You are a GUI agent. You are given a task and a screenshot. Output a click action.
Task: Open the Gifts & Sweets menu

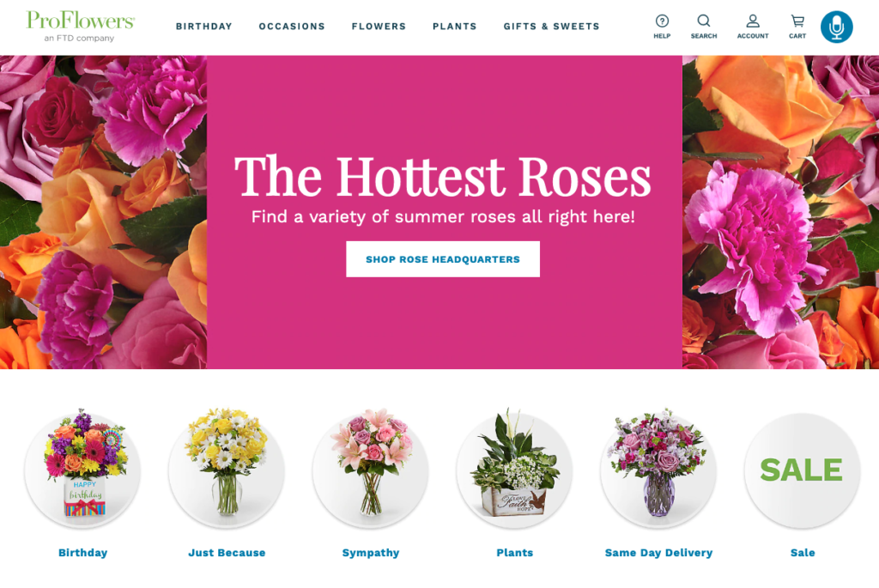[x=552, y=27]
